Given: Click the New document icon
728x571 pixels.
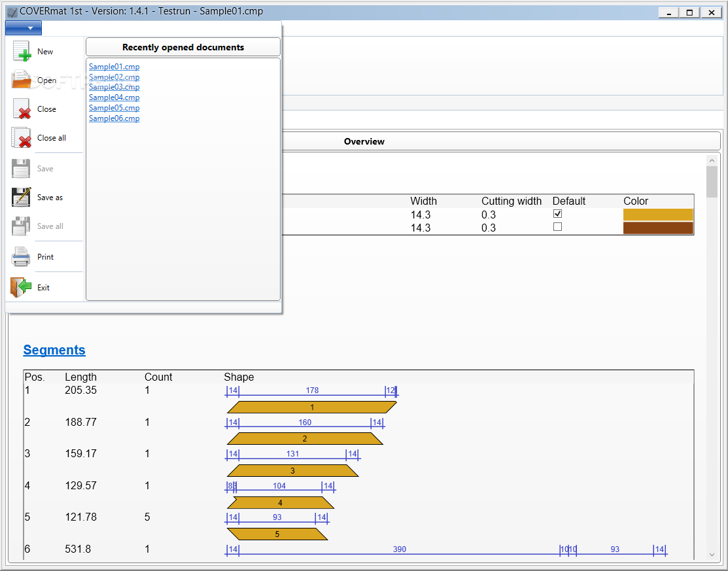Looking at the screenshot, I should coord(22,51).
